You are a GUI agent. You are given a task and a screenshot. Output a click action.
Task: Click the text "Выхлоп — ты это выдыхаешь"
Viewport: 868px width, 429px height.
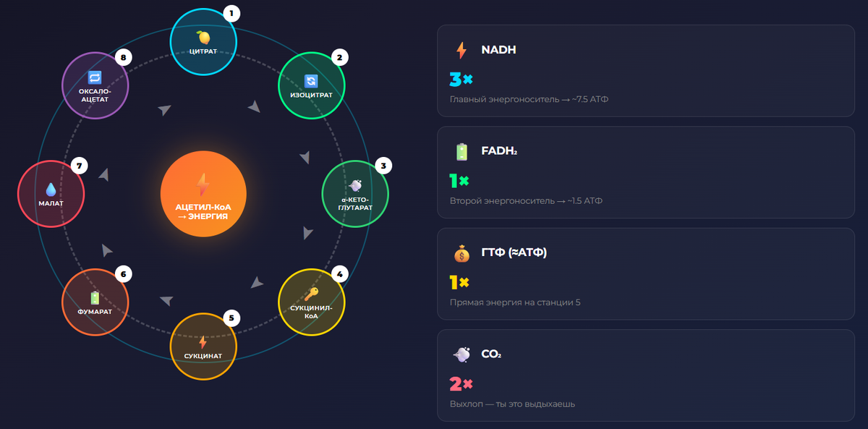pyautogui.click(x=513, y=404)
